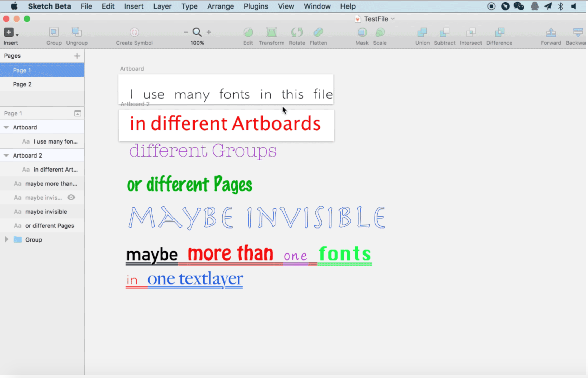Select the Intersect operation
This screenshot has width=588, height=378.
tap(471, 32)
